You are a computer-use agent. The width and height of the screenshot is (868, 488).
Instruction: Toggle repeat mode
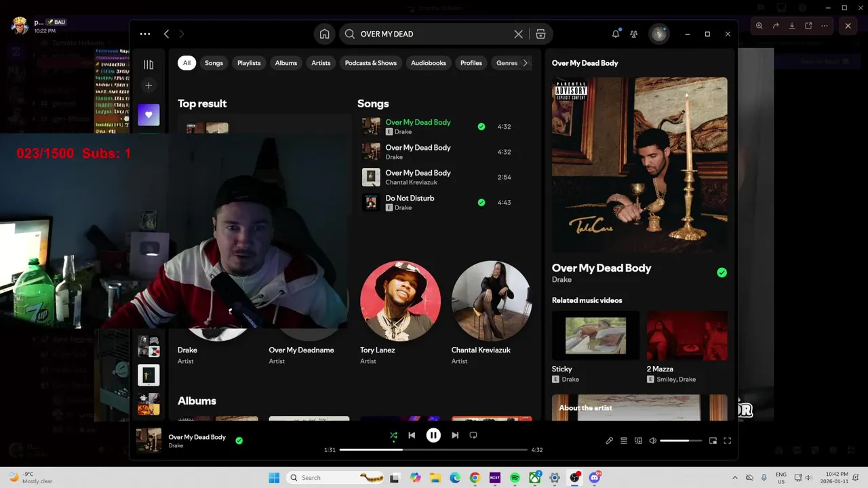(473, 435)
